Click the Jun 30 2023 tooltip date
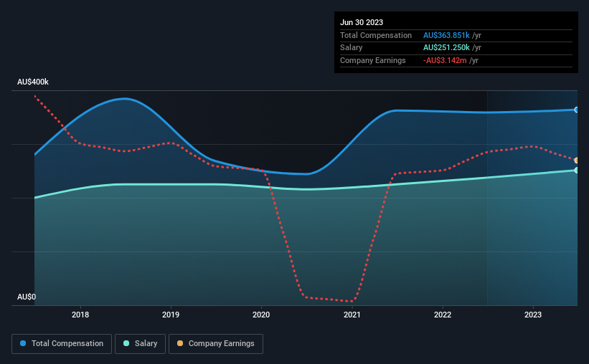The height and width of the screenshot is (364, 589). point(362,22)
